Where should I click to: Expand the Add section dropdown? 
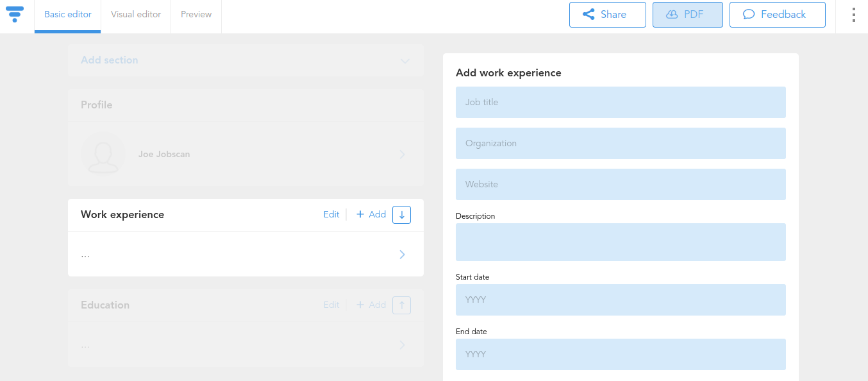click(x=246, y=60)
